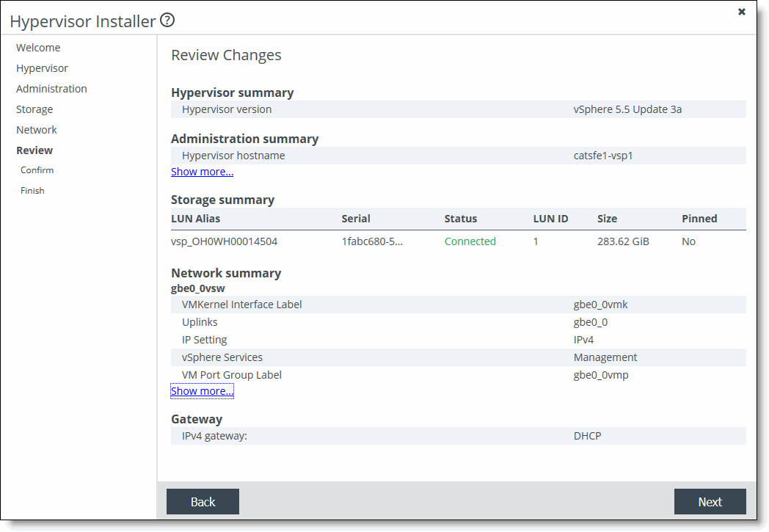
Task: Expand Show more under Administration summary
Action: point(202,172)
